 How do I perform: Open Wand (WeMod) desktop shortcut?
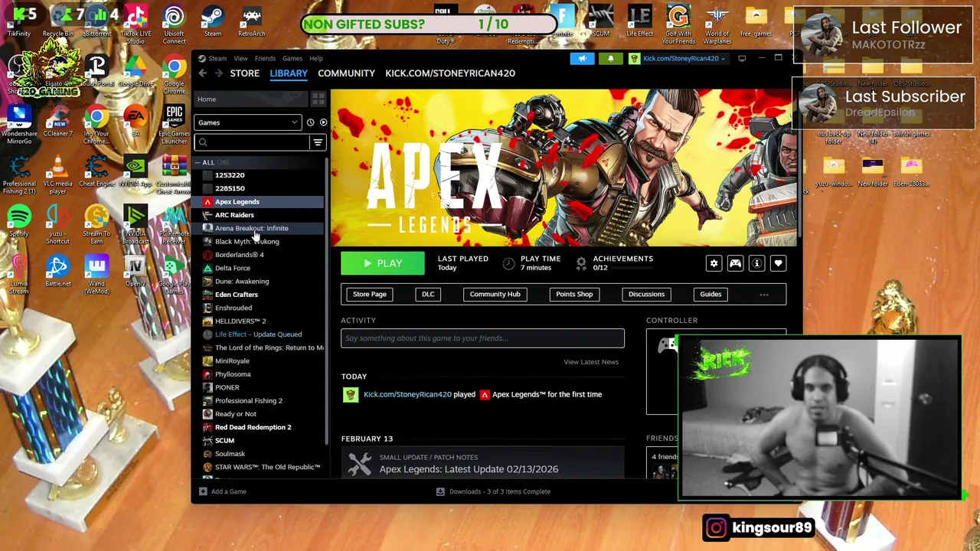pos(96,275)
